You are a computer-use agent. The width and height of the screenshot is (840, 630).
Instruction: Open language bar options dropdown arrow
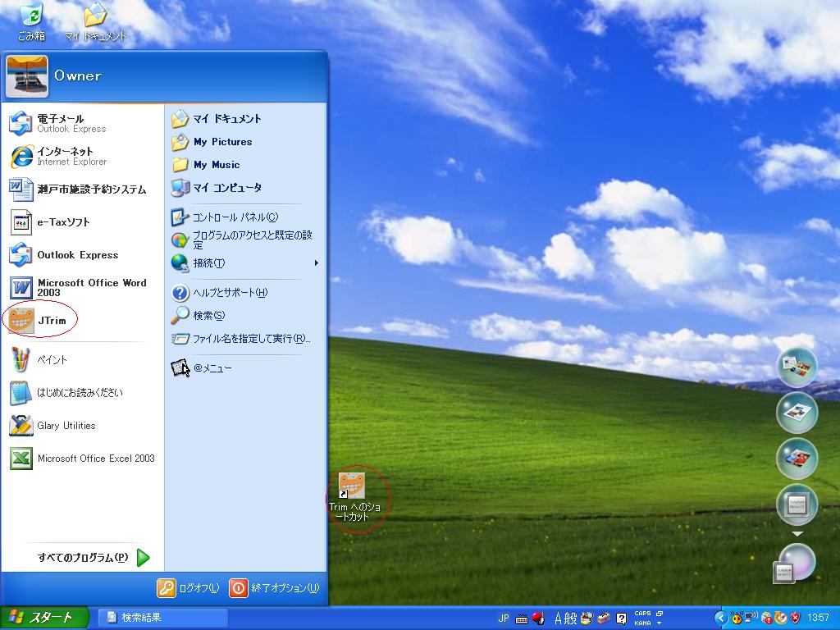[659, 623]
